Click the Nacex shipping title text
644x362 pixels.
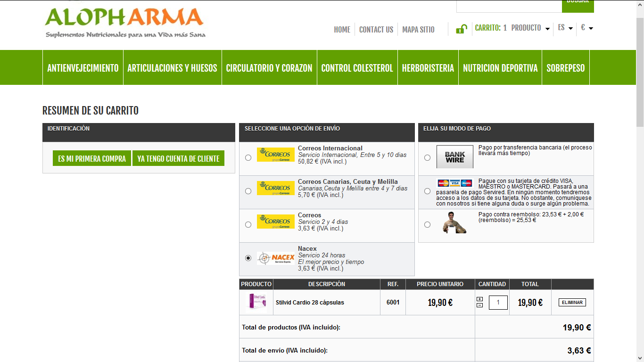coord(307,248)
